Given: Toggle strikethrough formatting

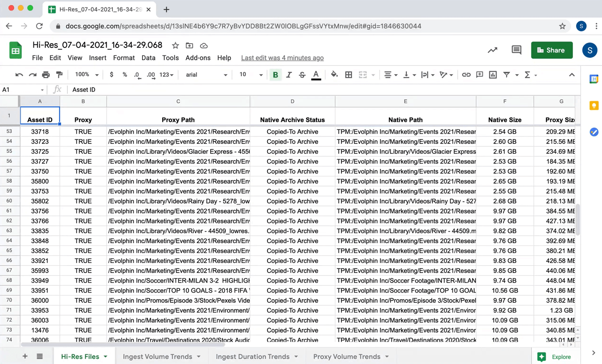Looking at the screenshot, I should click(x=302, y=75).
